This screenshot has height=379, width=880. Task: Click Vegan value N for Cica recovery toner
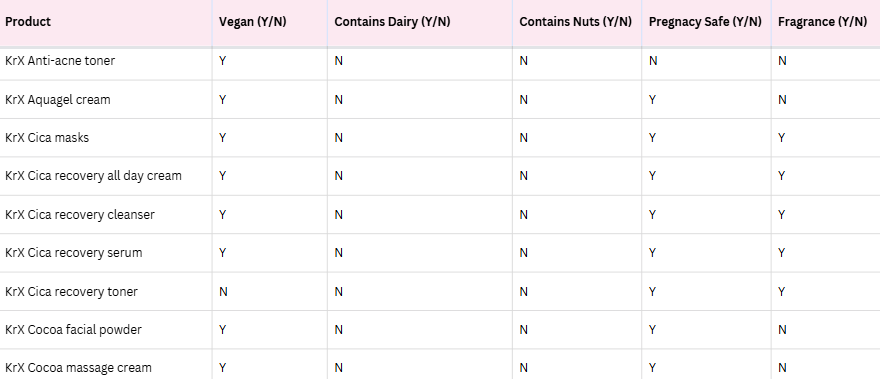coord(223,291)
